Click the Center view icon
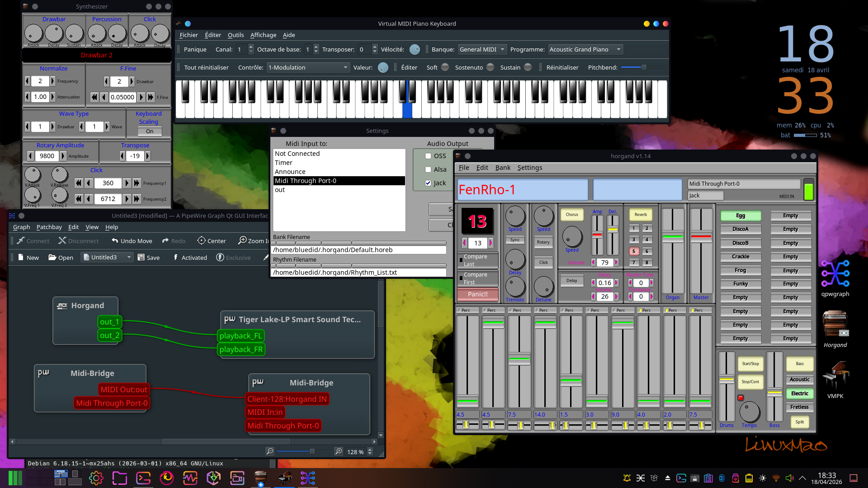This screenshot has width=868, height=488. point(201,241)
